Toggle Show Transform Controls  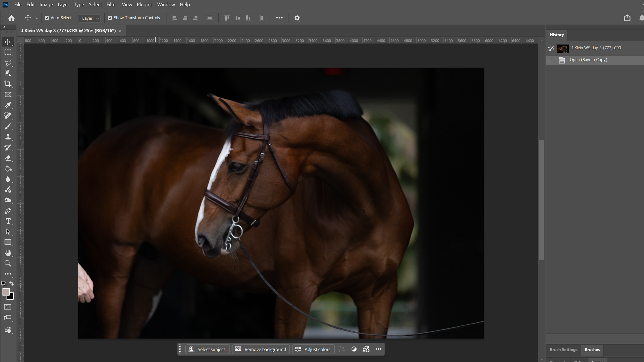(110, 18)
